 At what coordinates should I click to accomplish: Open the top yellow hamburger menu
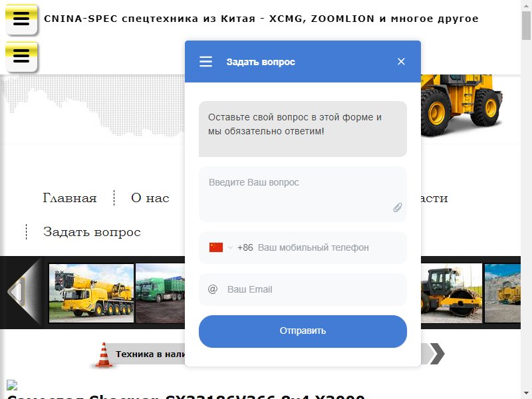pyautogui.click(x=21, y=19)
